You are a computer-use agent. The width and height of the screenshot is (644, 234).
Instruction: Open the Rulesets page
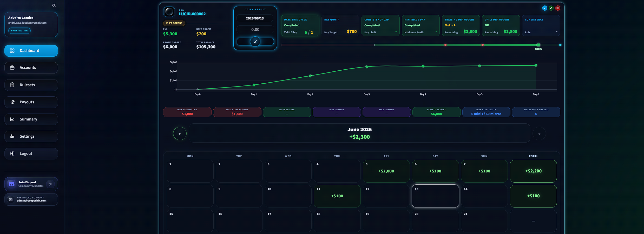pos(31,85)
